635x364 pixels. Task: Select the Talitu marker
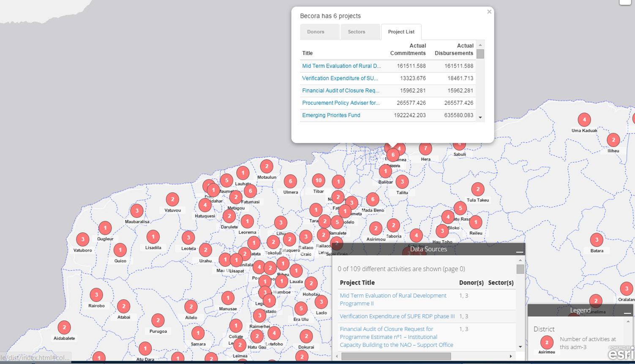coord(402,182)
